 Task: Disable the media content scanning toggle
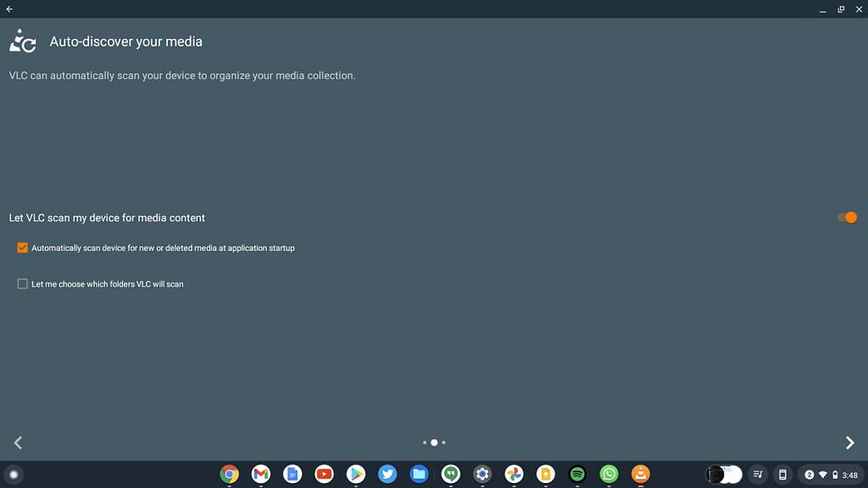click(845, 218)
